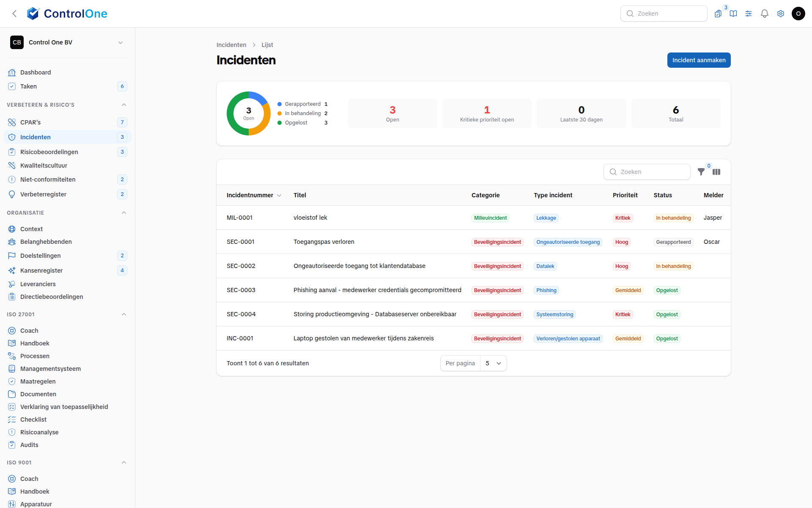Toggle table columns icon
812x508 pixels.
click(x=716, y=172)
